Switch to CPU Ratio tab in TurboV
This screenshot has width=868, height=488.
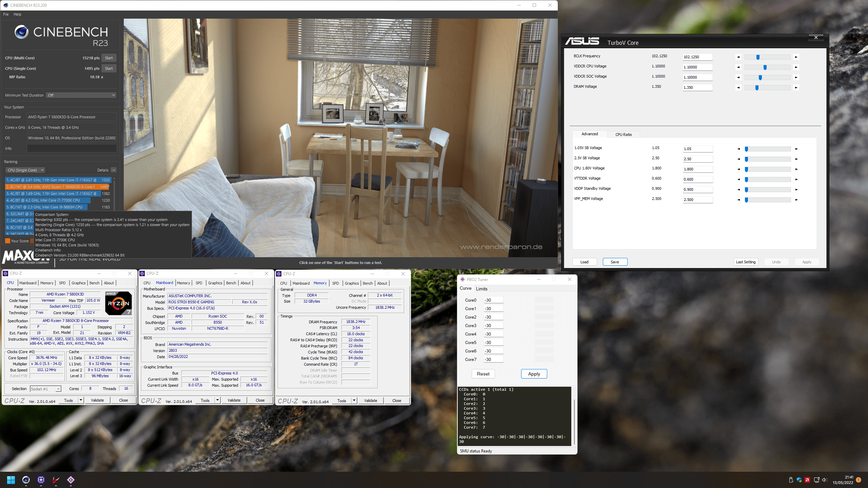click(x=623, y=135)
